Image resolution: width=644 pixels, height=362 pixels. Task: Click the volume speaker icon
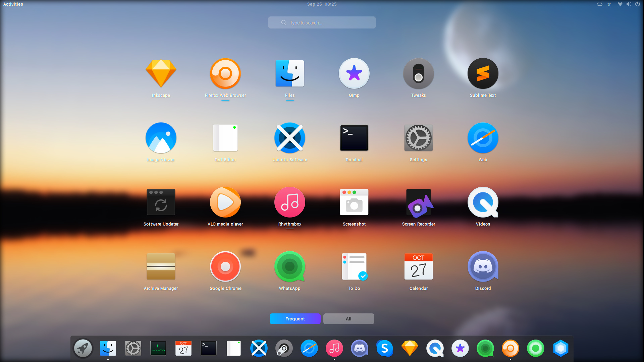click(x=629, y=4)
